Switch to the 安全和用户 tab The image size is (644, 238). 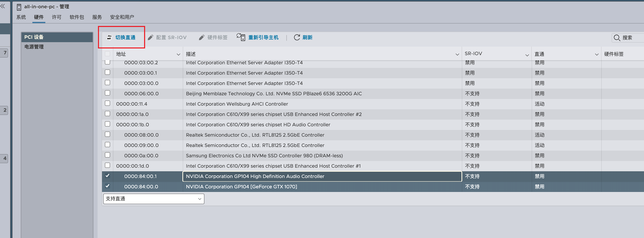pos(122,17)
